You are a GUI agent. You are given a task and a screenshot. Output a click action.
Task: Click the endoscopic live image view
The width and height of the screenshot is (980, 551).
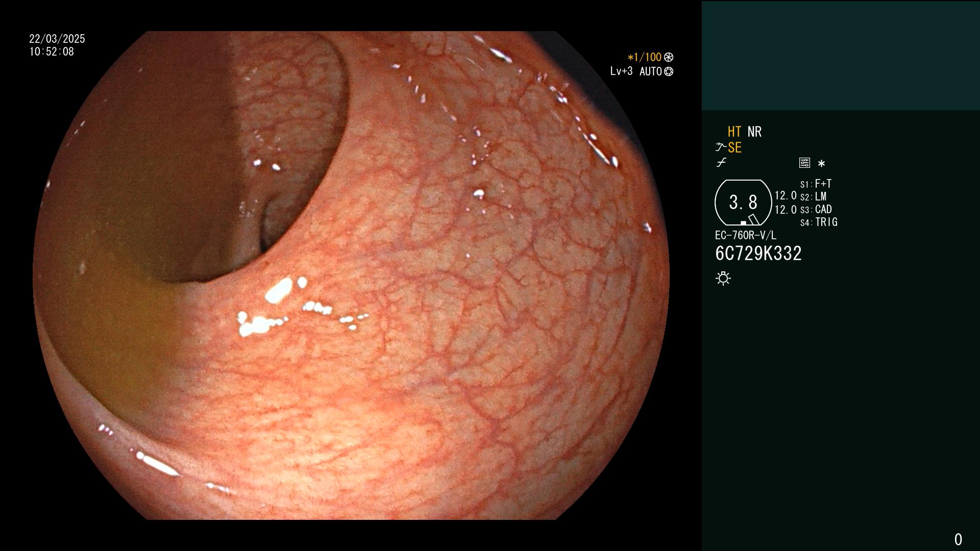351,275
